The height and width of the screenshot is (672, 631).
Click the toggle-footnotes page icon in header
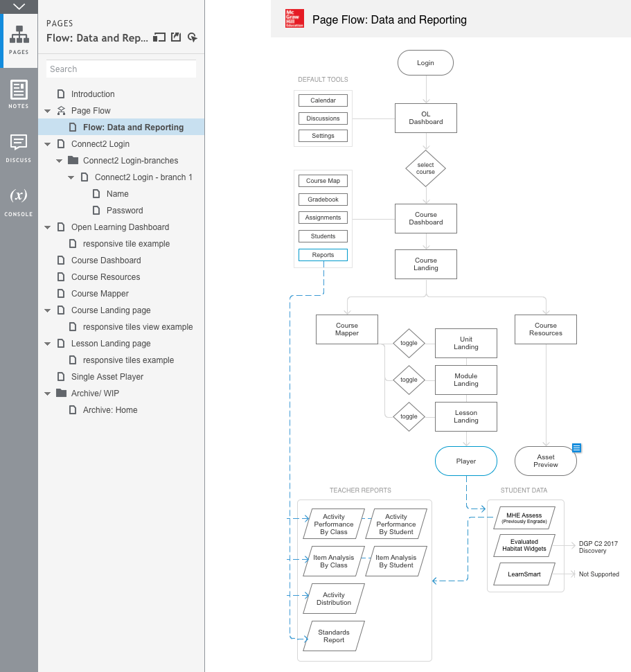click(x=159, y=37)
